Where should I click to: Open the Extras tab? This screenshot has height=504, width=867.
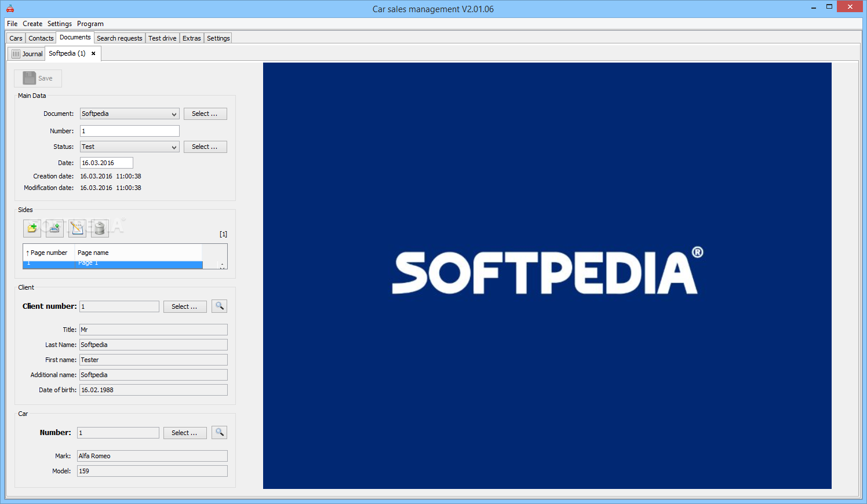point(192,38)
